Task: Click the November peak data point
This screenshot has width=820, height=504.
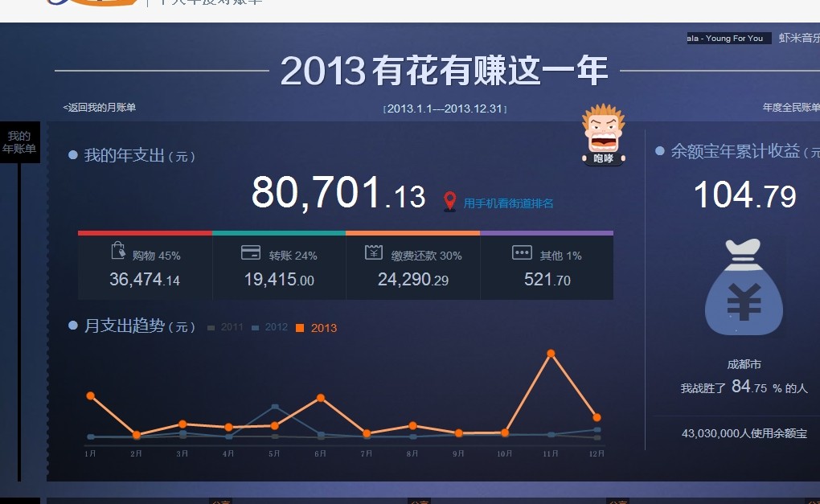Action: 551,354
